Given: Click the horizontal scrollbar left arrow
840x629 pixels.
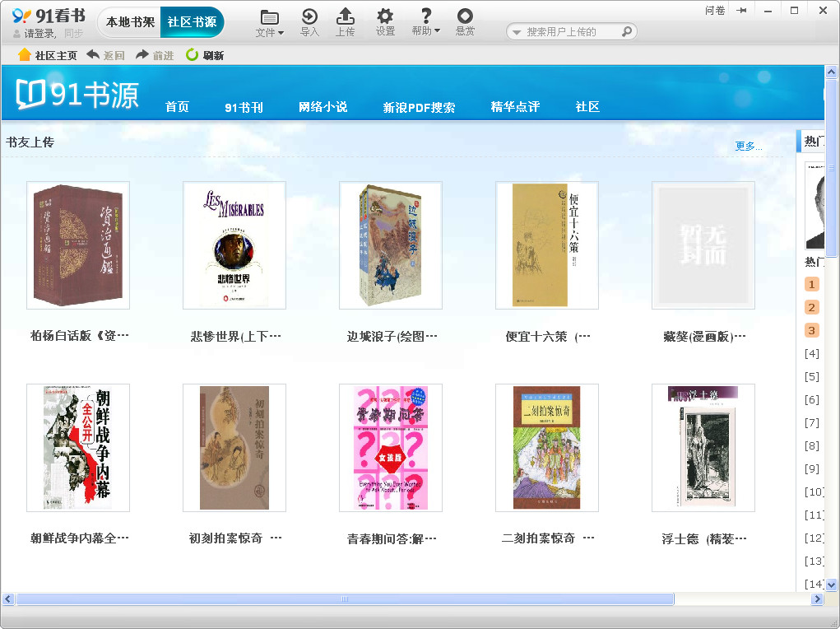Looking at the screenshot, I should point(7,599).
